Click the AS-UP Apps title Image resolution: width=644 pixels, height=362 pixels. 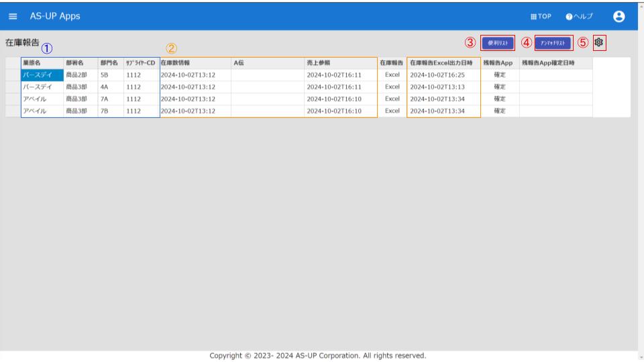[54, 16]
